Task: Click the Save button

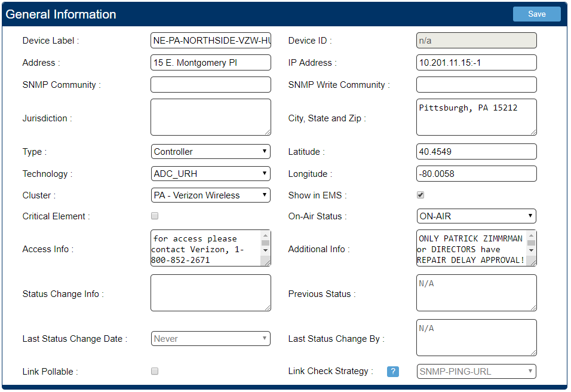Action: click(536, 14)
